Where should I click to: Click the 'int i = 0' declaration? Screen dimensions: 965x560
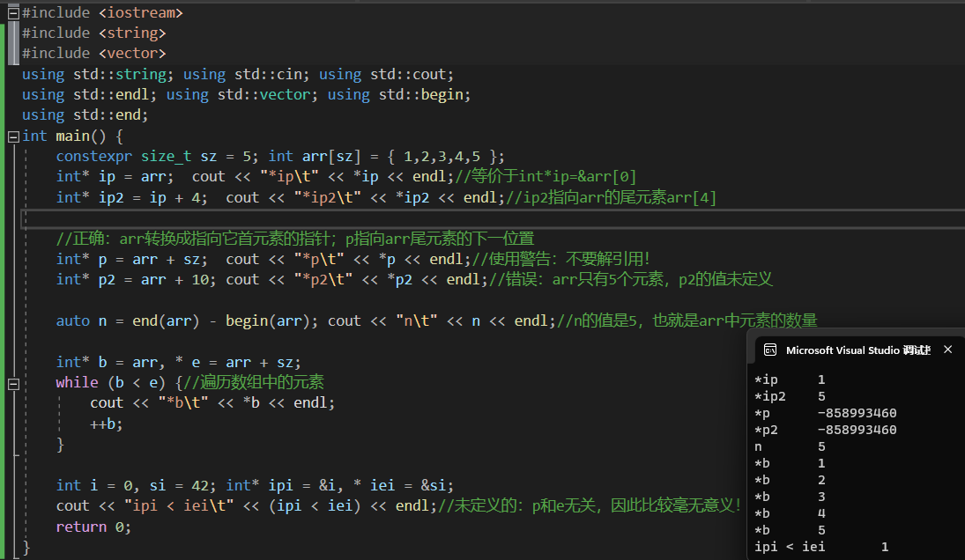[92, 485]
